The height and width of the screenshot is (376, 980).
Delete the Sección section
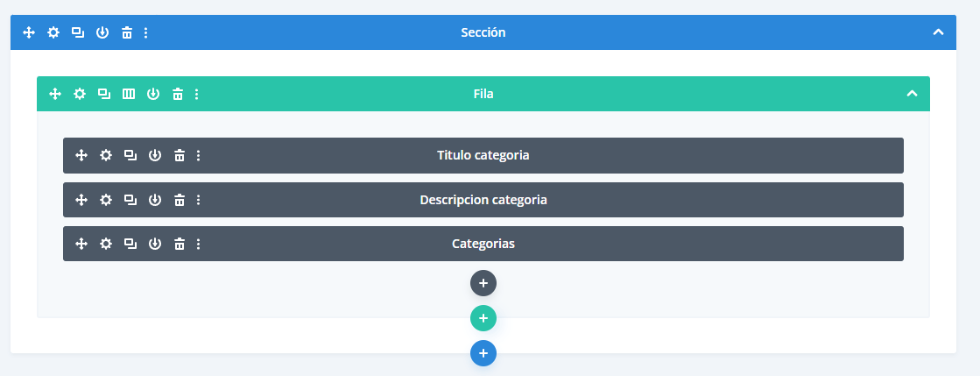coord(127,32)
